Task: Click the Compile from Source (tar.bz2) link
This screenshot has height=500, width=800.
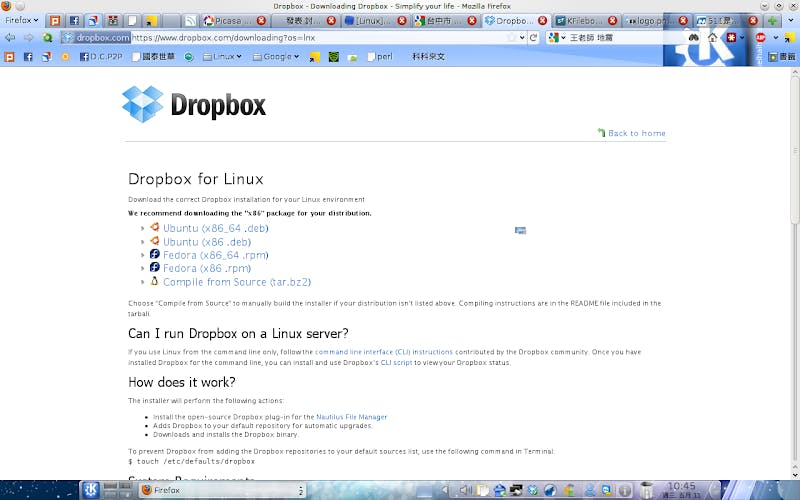Action: 237,282
